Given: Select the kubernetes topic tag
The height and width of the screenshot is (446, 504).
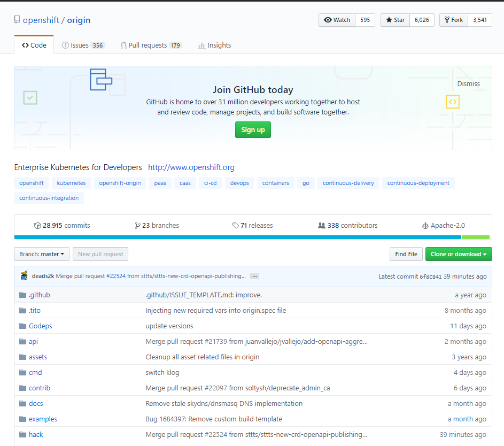Looking at the screenshot, I should (71, 183).
